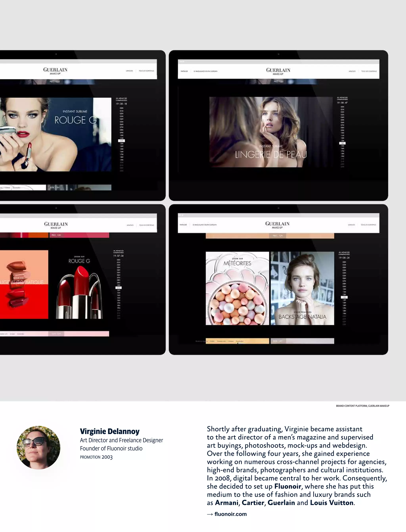Open the fluonoir.com website link
Viewport: 406px width, 532px height.
pyautogui.click(x=231, y=514)
